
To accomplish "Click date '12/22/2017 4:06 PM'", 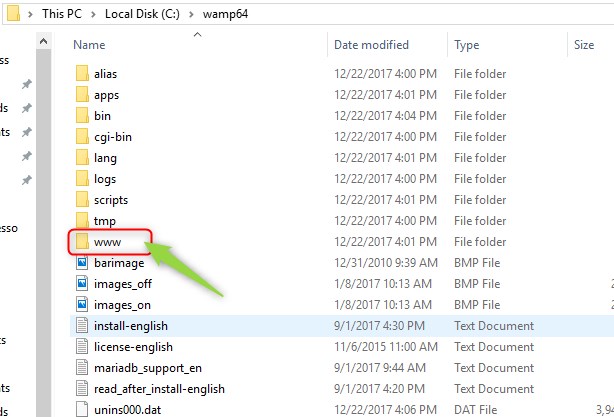I will pyautogui.click(x=385, y=410).
